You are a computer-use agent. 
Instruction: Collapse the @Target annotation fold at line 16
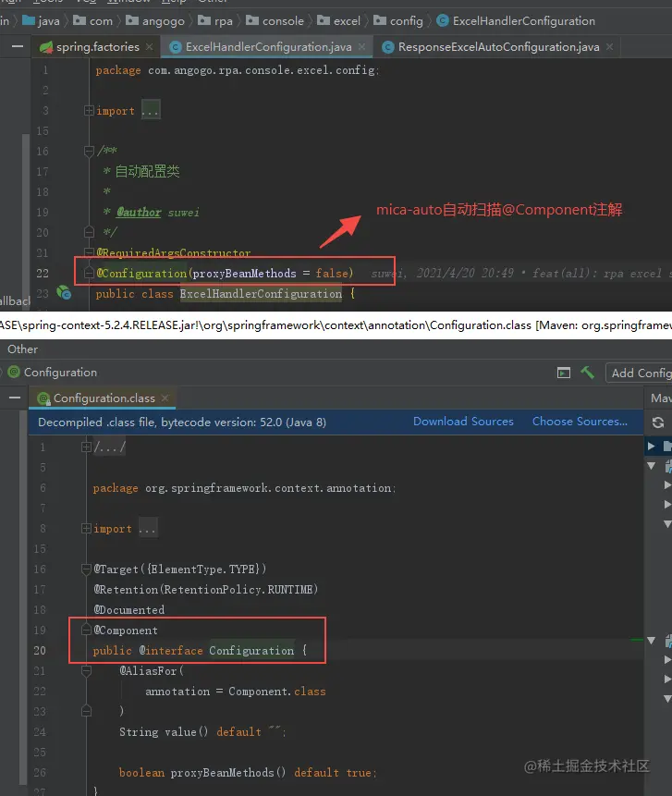[86, 569]
